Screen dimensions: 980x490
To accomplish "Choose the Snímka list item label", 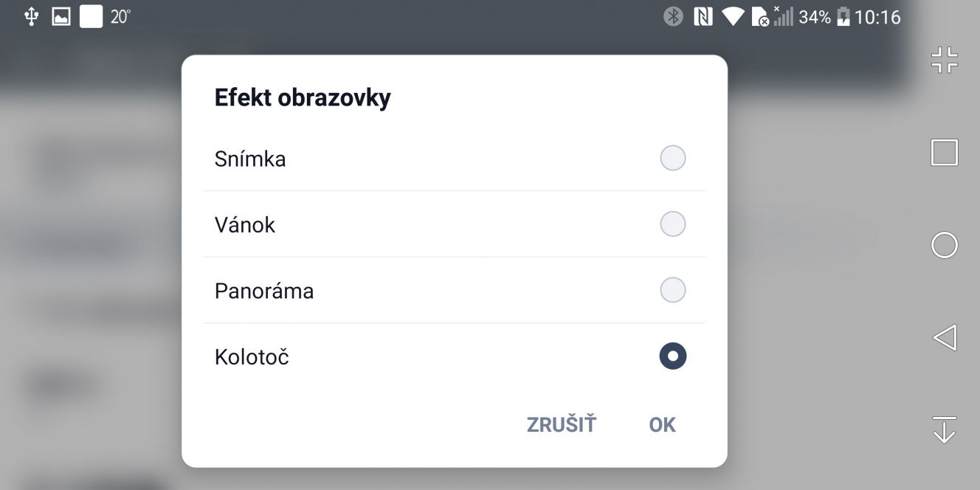I will 250,159.
